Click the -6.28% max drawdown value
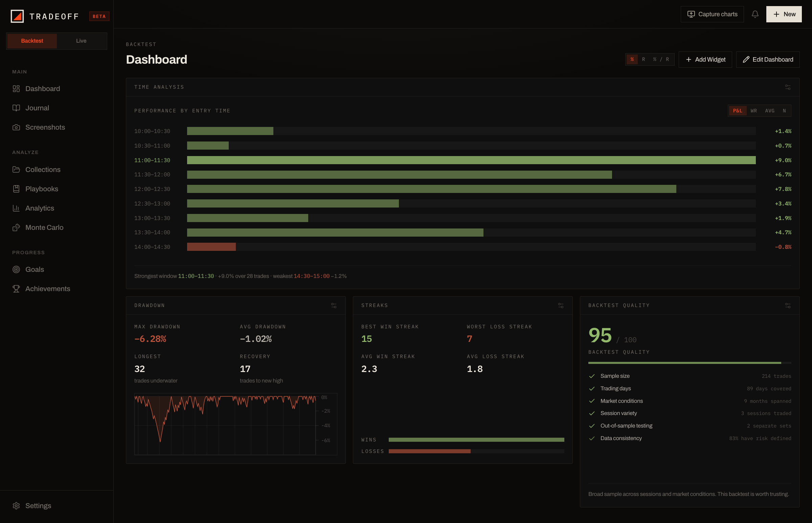812x523 pixels. pyautogui.click(x=150, y=339)
